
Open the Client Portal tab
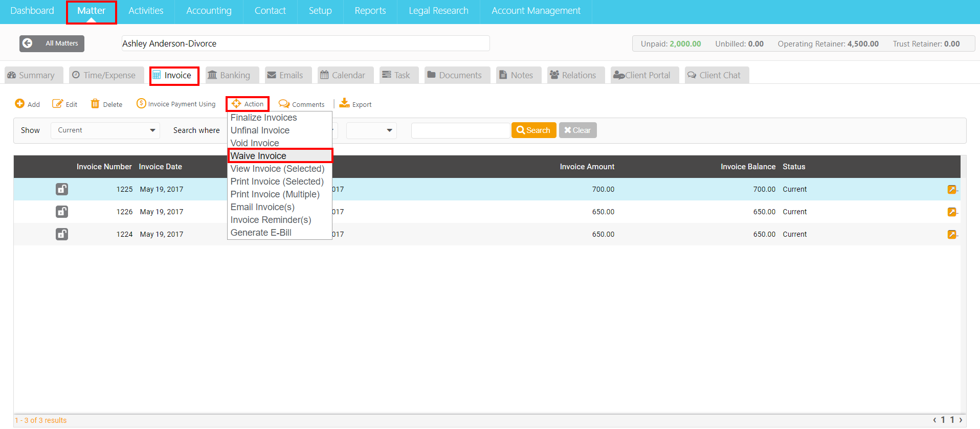644,75
